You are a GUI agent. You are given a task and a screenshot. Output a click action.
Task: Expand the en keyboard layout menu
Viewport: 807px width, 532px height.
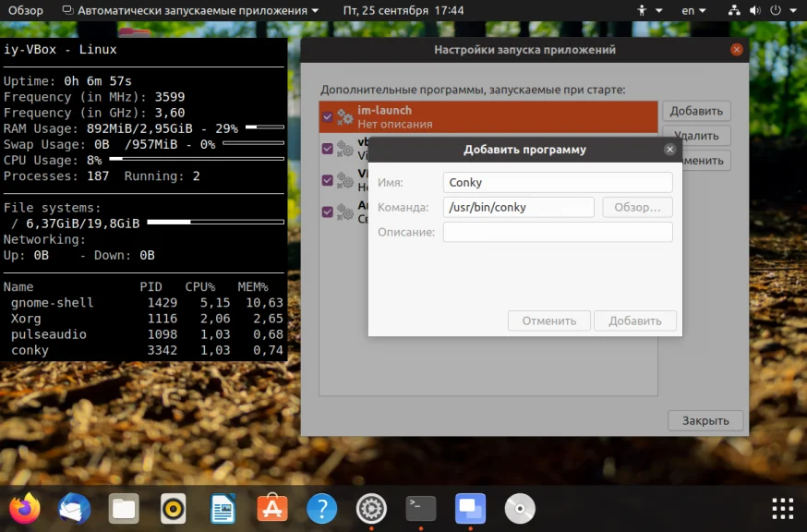pyautogui.click(x=693, y=10)
